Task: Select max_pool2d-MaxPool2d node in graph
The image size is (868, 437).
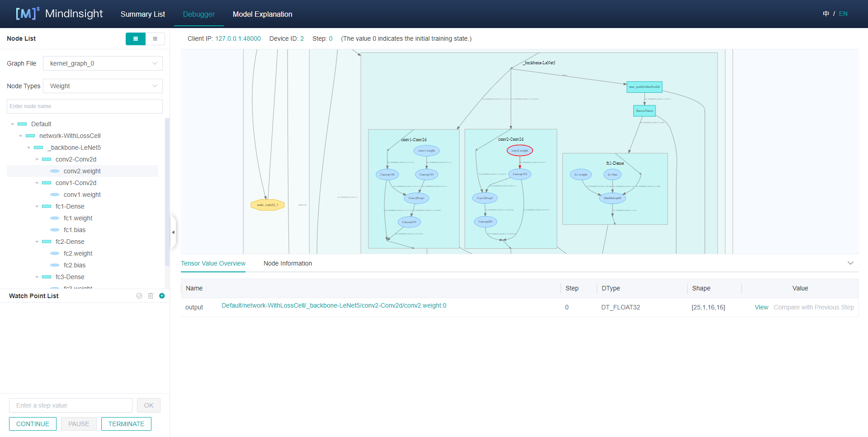Action: point(644,87)
